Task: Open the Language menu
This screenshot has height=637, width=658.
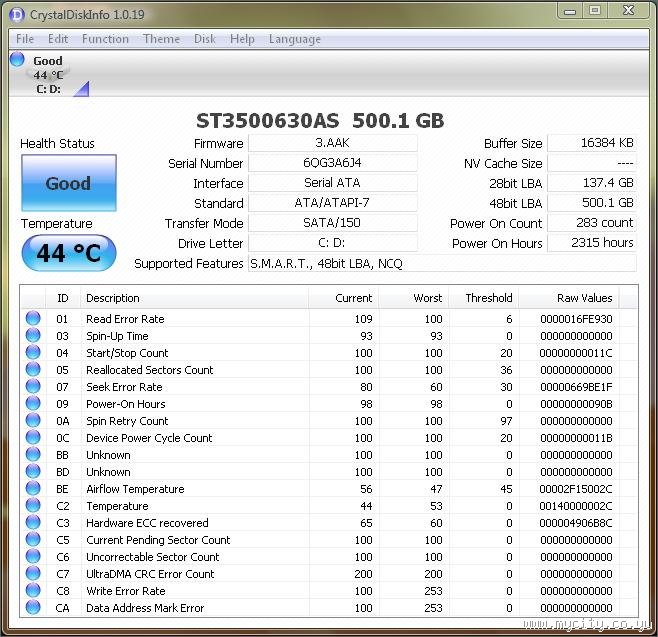Action: tap(294, 39)
